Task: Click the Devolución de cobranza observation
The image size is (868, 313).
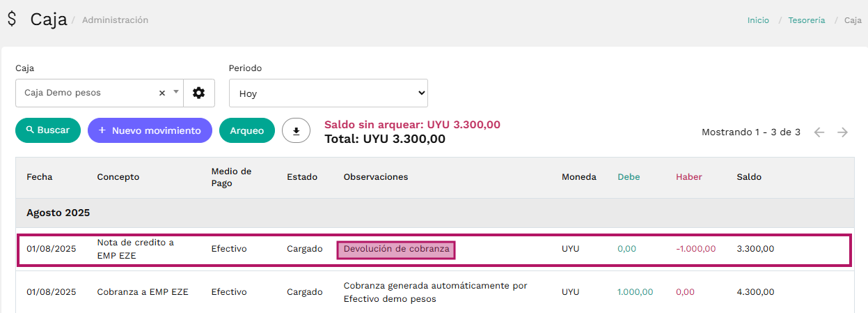Action: 396,249
